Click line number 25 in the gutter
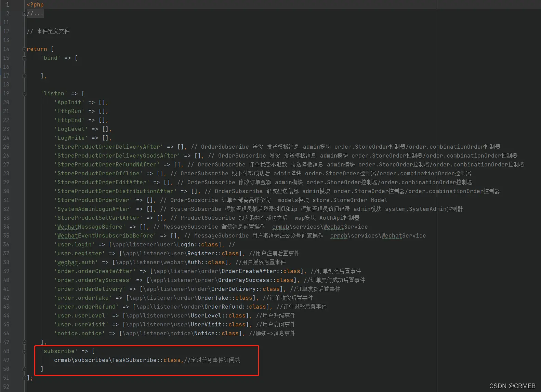Viewport: 541px width, 392px height. [x=6, y=147]
